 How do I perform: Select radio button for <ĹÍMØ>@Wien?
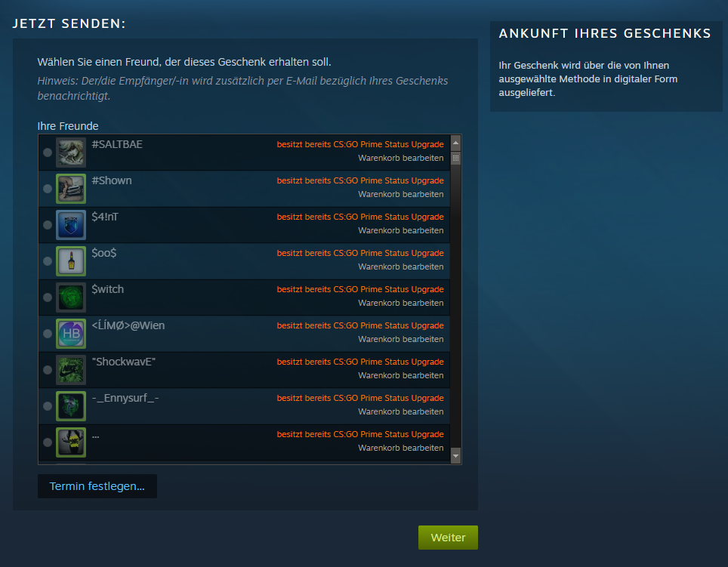(48, 333)
